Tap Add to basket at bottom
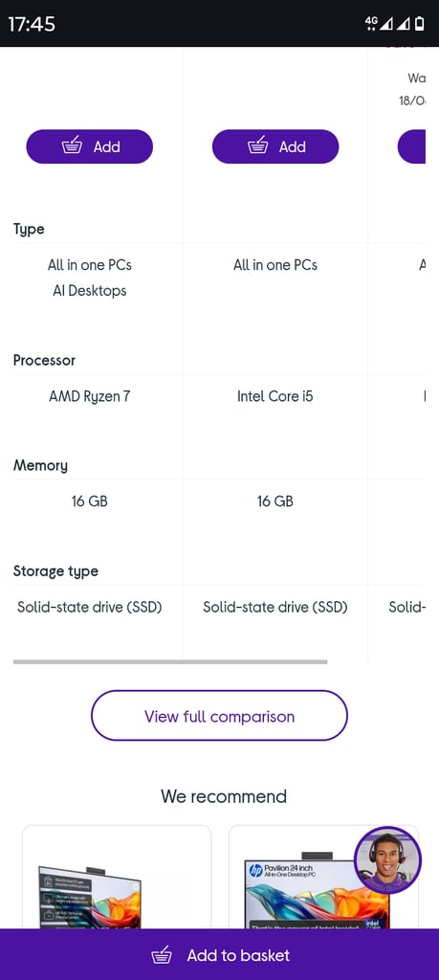 click(x=219, y=954)
